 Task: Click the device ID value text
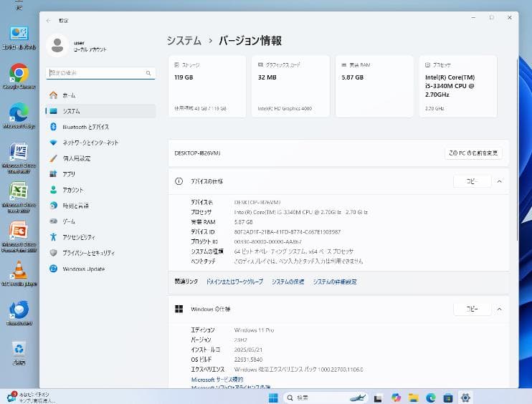(x=287, y=232)
